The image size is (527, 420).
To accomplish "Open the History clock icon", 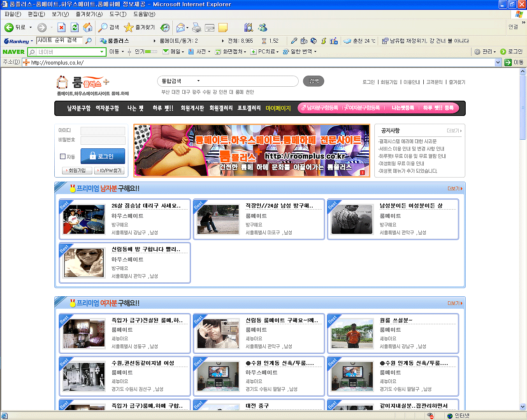I will [165, 28].
